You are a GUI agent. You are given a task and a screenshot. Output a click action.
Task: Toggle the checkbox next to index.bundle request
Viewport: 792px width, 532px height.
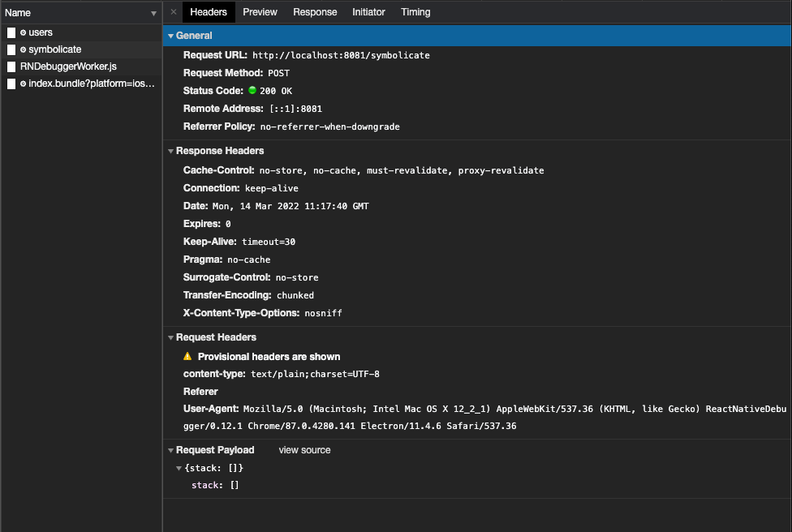pos(11,84)
